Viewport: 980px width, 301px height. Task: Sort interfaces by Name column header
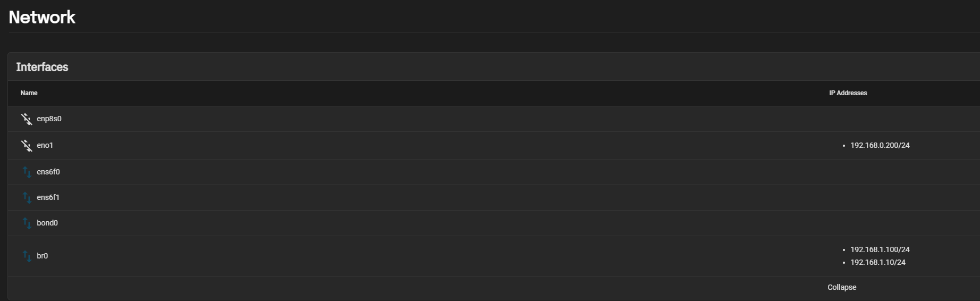click(x=29, y=93)
